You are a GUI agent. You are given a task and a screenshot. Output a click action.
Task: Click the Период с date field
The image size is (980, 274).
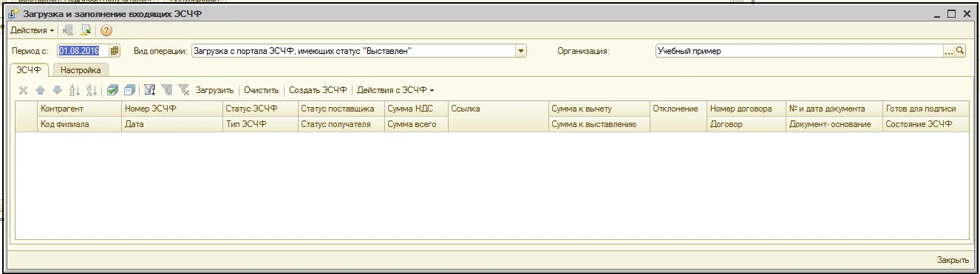click(x=84, y=51)
